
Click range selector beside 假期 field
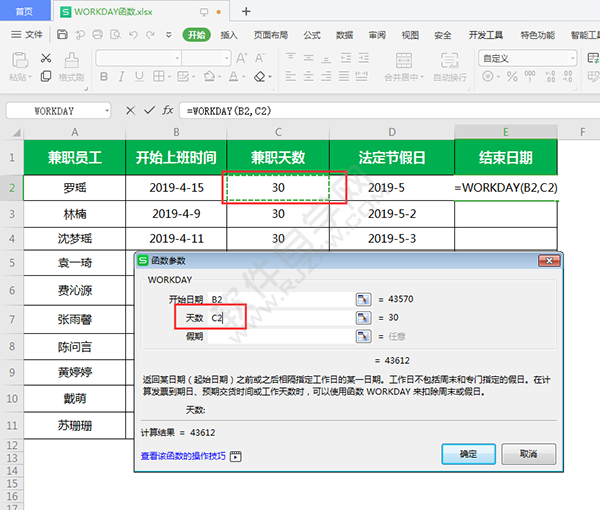tap(364, 336)
